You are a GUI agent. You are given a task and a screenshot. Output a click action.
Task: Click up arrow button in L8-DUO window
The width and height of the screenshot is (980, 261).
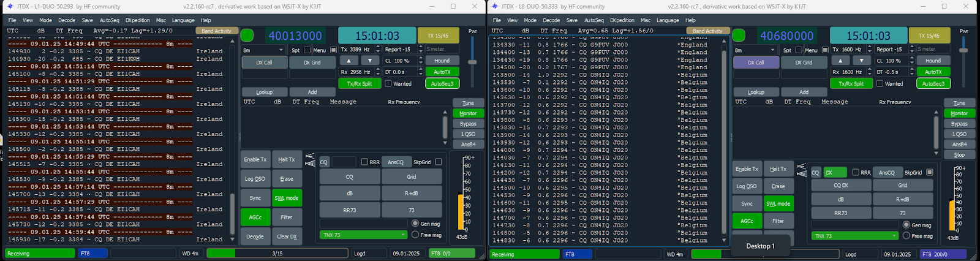840,60
